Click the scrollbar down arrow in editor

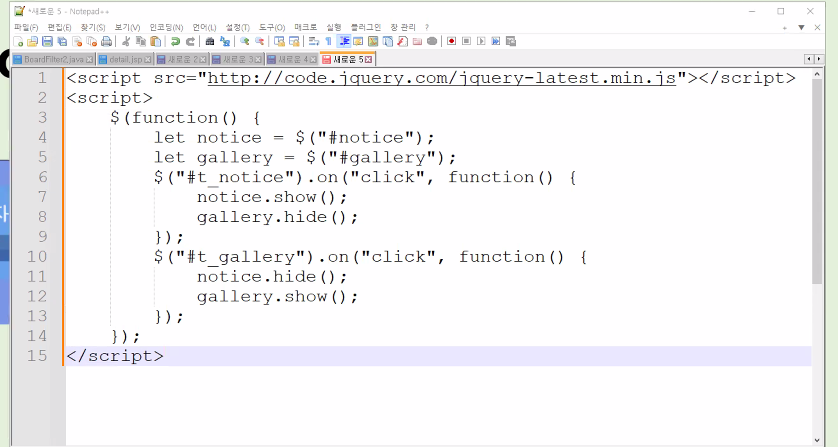[x=817, y=441]
